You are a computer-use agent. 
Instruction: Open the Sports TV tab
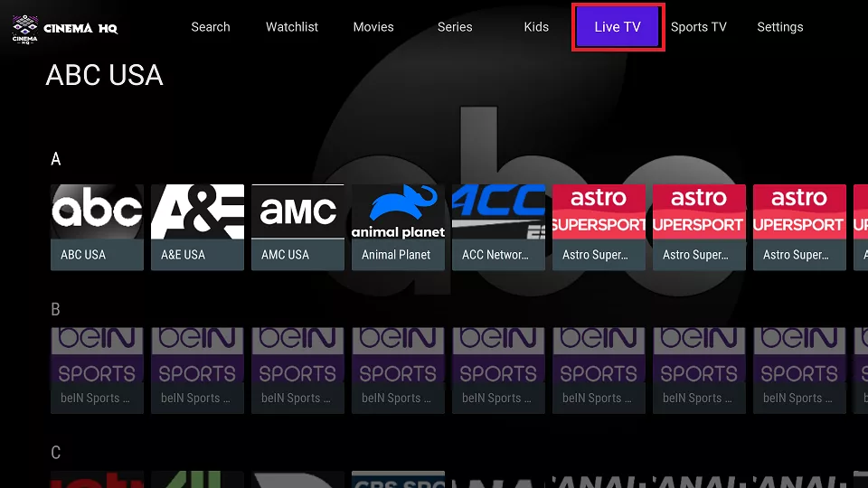click(698, 27)
